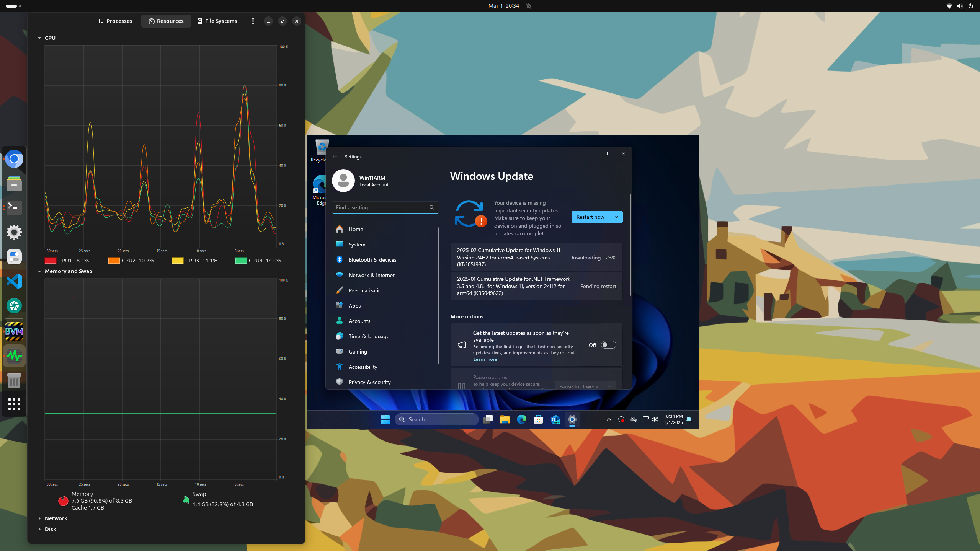This screenshot has width=980, height=551.
Task: Open Home in Settings sidebar
Action: [385, 229]
